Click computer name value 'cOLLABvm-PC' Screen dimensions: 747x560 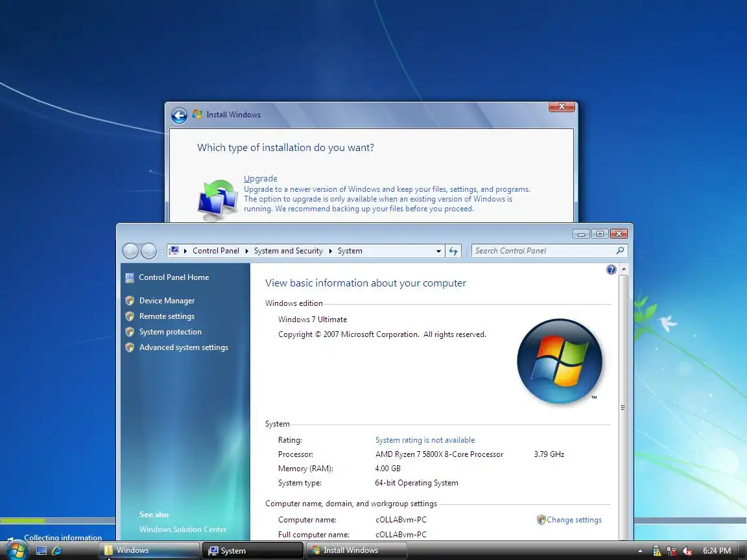coord(401,520)
